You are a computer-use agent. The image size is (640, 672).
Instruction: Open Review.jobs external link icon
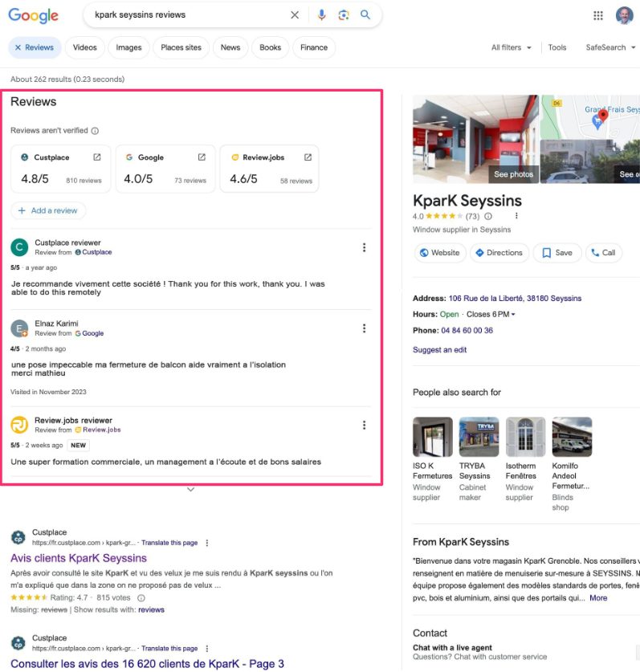point(308,157)
